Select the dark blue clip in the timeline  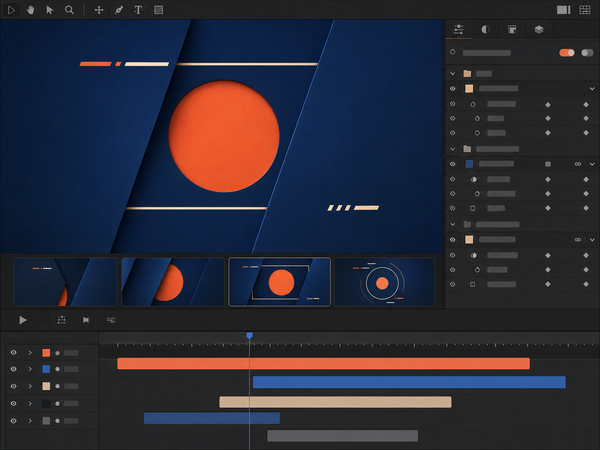212,418
